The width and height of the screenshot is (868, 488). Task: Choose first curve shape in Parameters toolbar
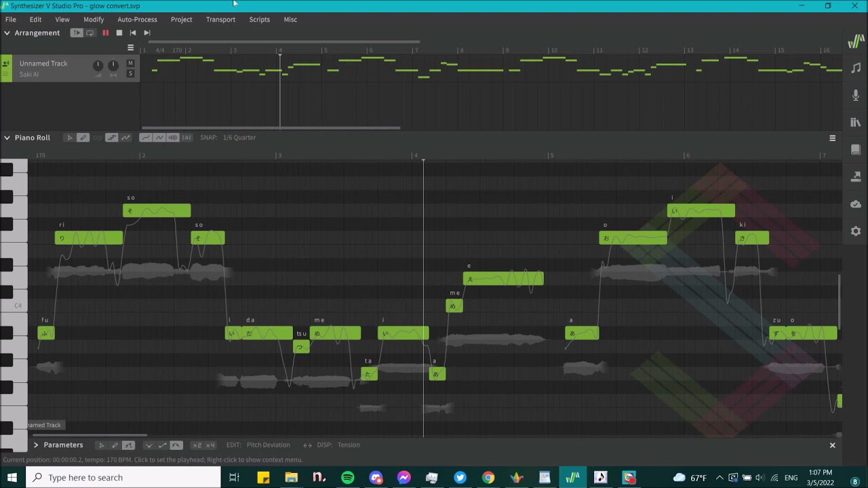149,445
